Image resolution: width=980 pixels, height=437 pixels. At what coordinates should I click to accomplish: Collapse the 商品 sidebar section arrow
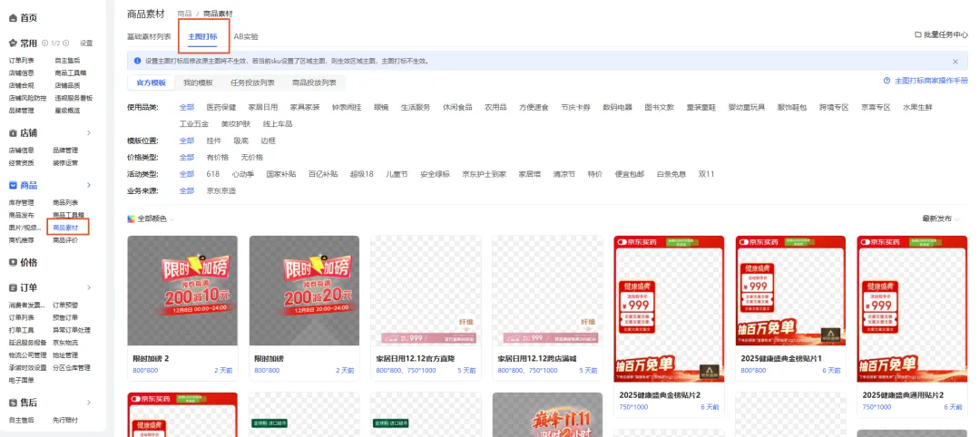pyautogui.click(x=89, y=186)
